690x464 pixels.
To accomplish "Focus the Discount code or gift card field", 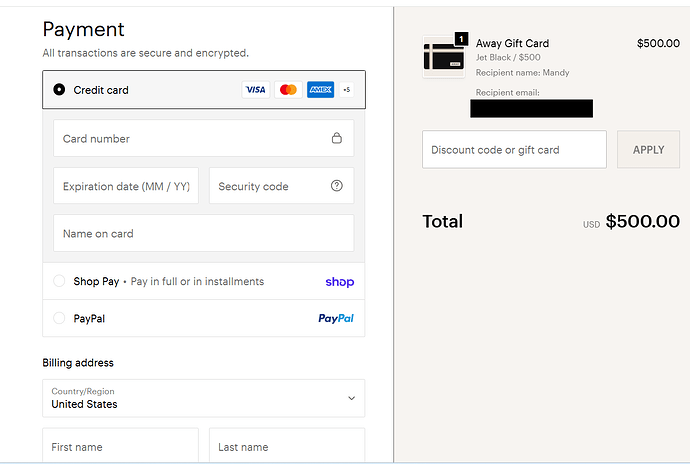I will coord(514,150).
